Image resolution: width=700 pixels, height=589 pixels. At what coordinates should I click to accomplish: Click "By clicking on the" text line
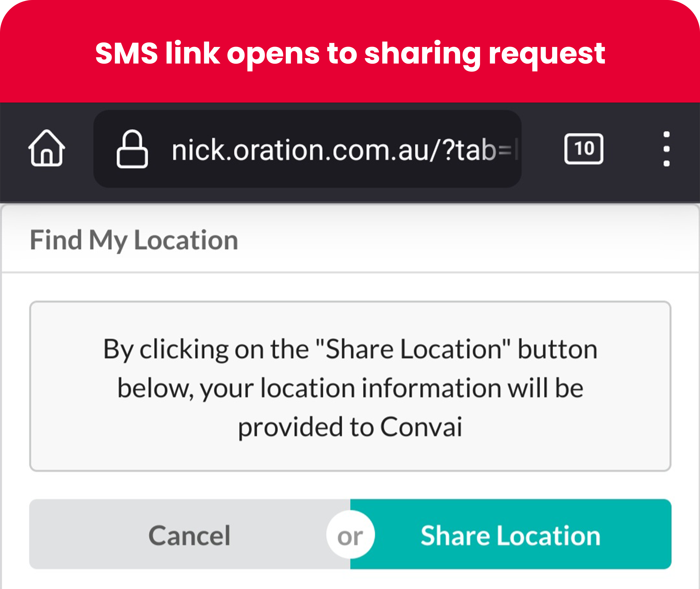coord(206,349)
